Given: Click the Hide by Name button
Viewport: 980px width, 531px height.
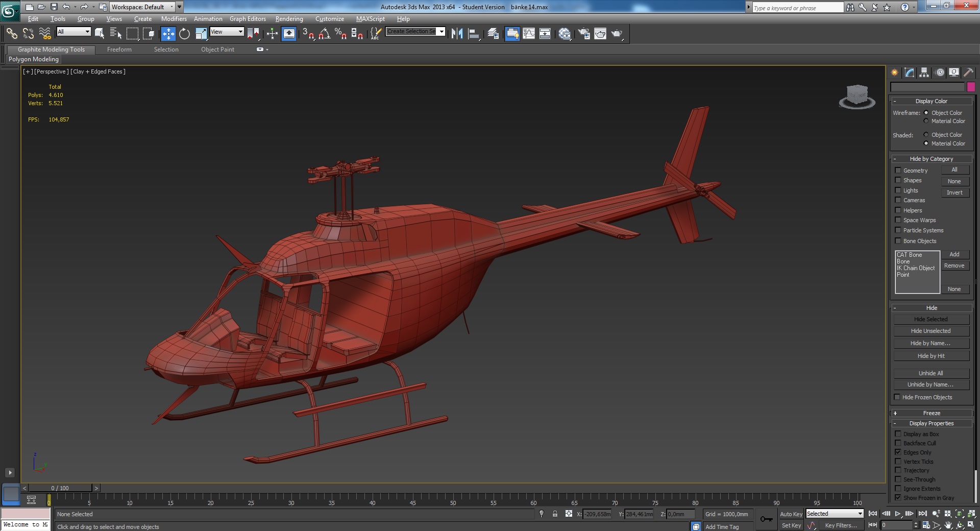Looking at the screenshot, I should [x=930, y=343].
